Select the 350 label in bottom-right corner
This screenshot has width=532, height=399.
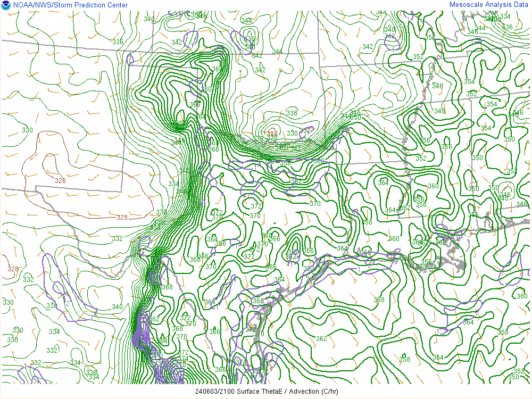coord(513,377)
